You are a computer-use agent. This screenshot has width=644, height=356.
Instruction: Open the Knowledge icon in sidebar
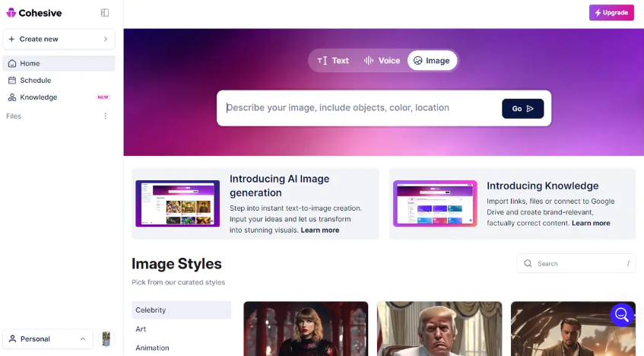tap(12, 97)
